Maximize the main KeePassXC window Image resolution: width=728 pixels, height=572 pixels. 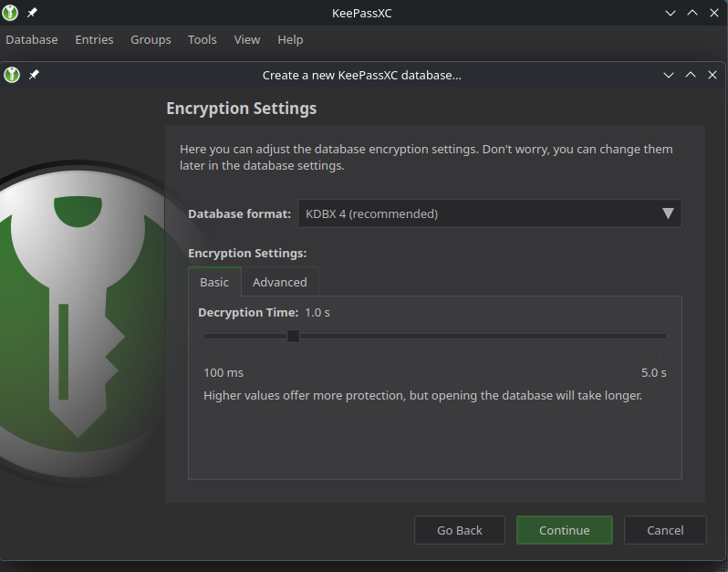click(692, 13)
